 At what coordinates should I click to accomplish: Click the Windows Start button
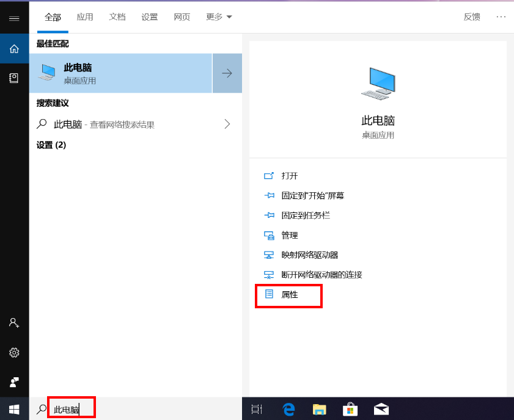14,409
